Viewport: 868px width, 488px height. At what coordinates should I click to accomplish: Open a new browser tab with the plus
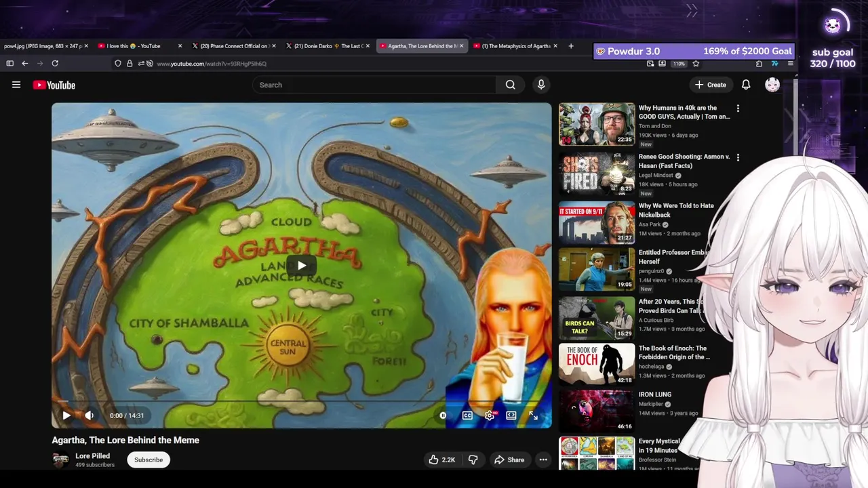[x=571, y=46]
